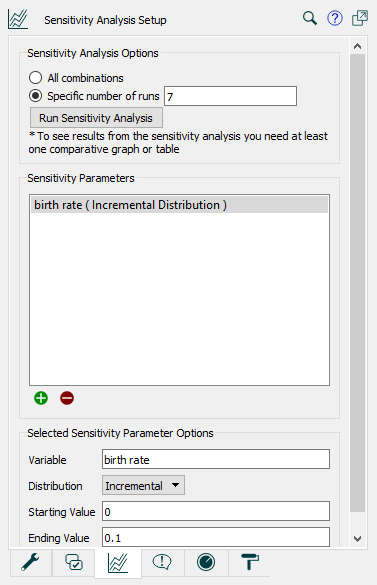Image resolution: width=377 pixels, height=585 pixels.
Task: Switch to the checklist bubble tab
Action: tap(74, 562)
